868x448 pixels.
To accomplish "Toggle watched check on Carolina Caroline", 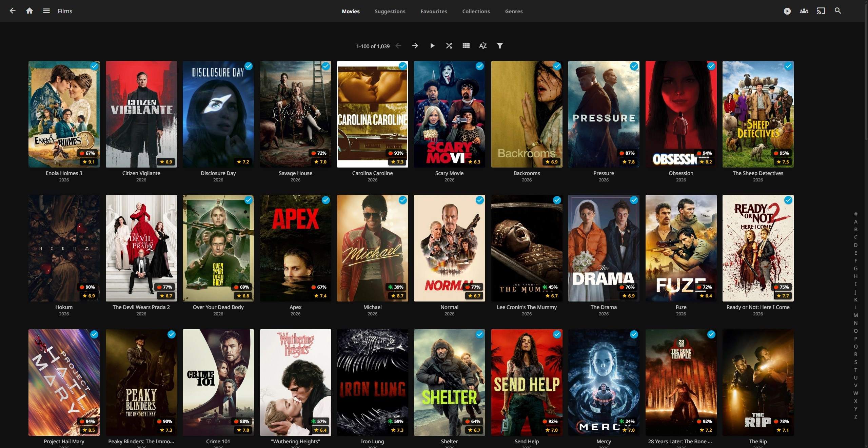I will 403,66.
